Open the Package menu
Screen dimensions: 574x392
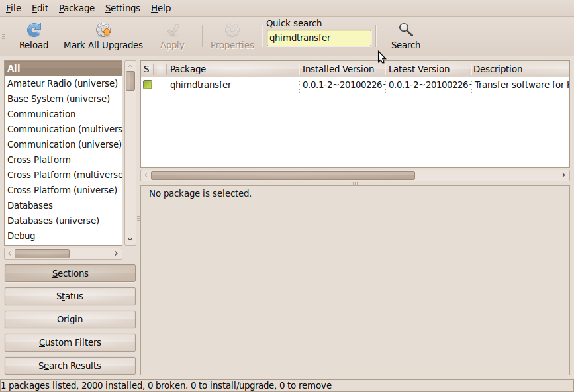[x=76, y=8]
